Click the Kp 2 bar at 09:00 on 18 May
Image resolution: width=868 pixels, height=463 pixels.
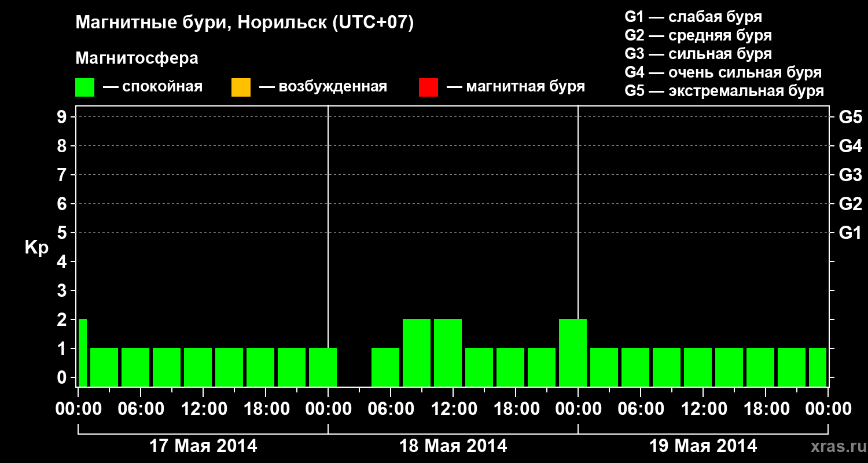417,352
